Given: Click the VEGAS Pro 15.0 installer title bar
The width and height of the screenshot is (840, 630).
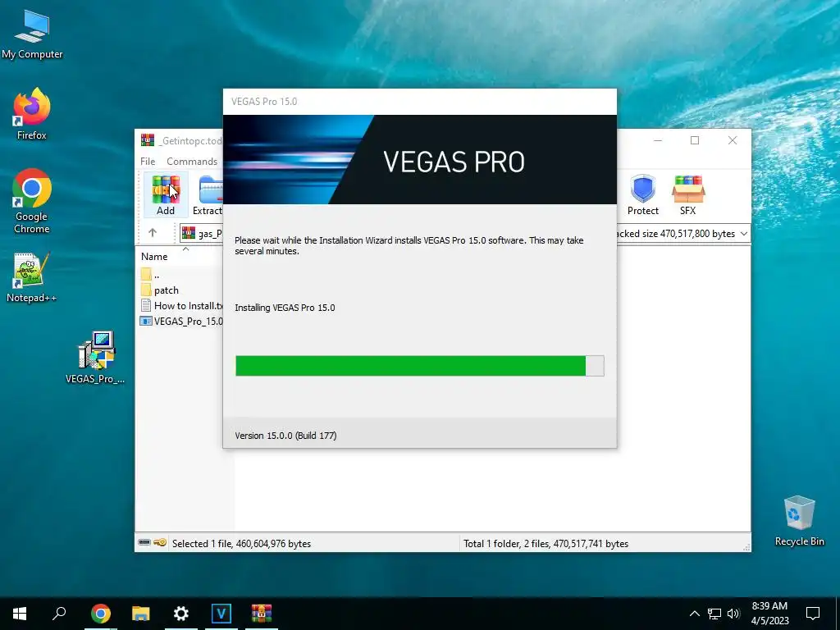Looking at the screenshot, I should coord(419,102).
